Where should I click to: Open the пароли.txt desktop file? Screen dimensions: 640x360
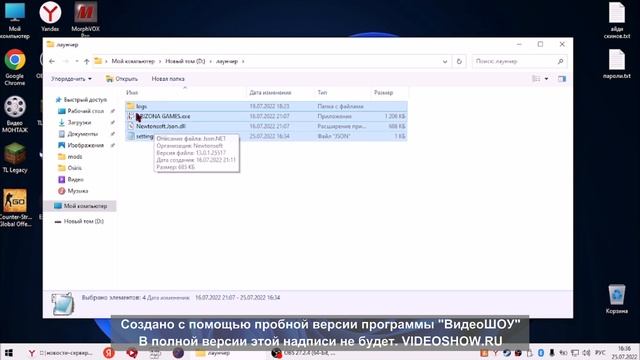coord(617,64)
